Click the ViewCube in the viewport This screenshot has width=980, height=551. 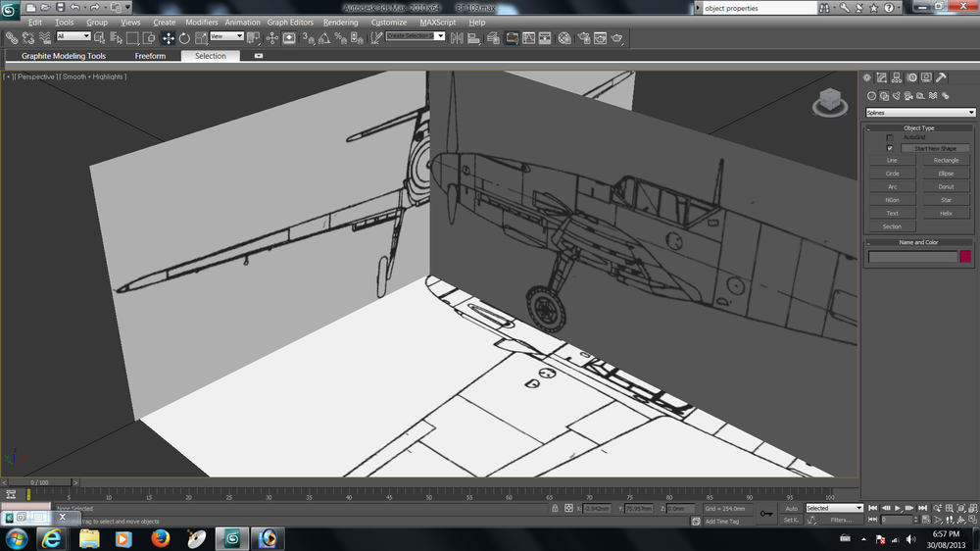pyautogui.click(x=829, y=101)
